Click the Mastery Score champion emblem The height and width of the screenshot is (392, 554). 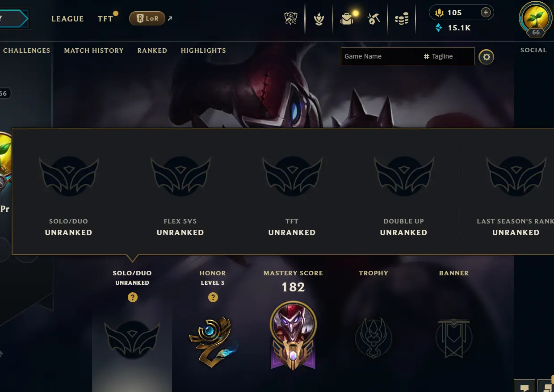[x=293, y=335]
